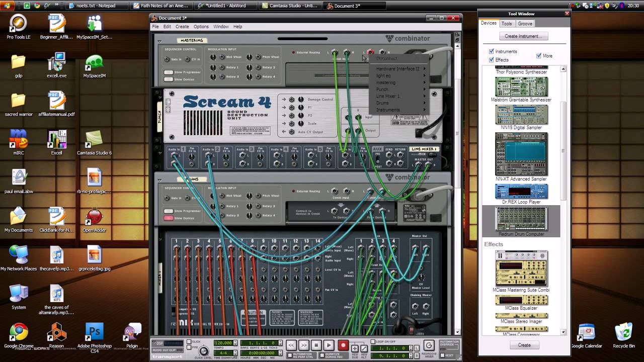The image size is (644, 362).
Task: Click the transport Stop button
Action: tap(316, 345)
